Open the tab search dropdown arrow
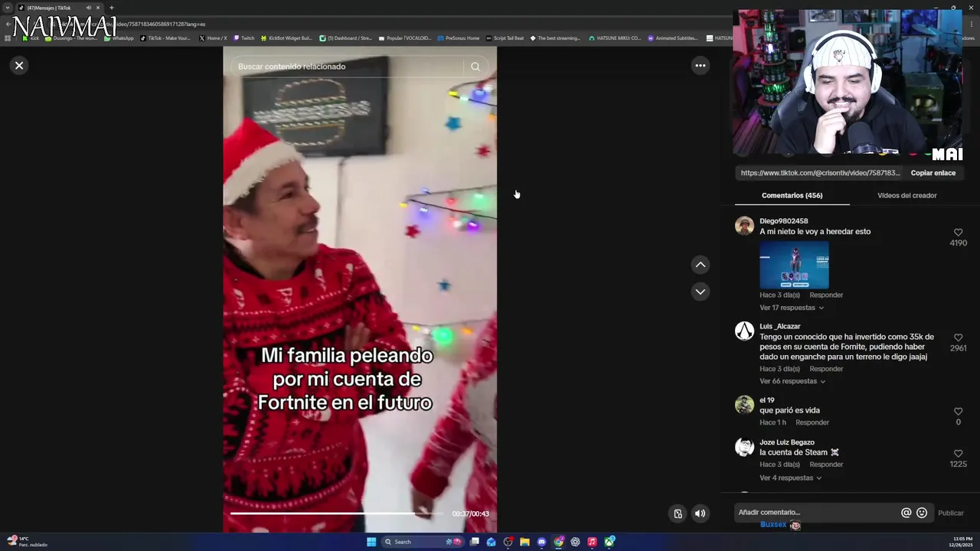Image resolution: width=980 pixels, height=551 pixels. pyautogui.click(x=8, y=8)
